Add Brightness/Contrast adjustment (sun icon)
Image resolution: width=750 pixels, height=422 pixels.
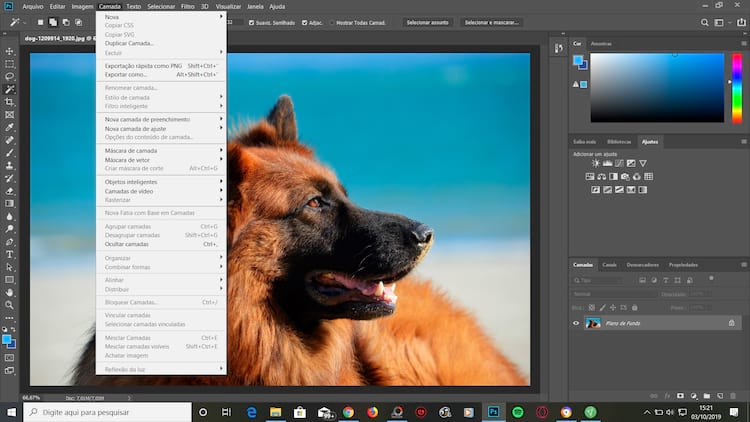point(596,163)
